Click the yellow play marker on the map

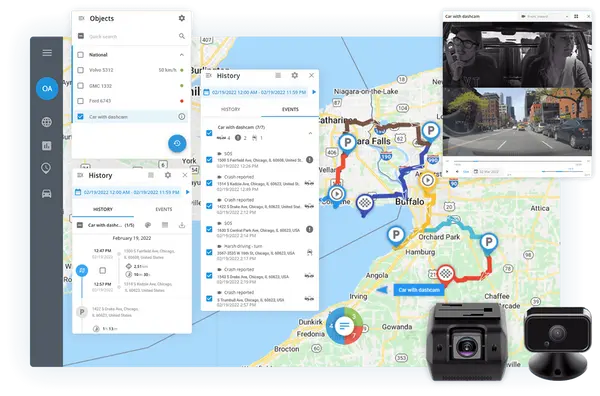[x=427, y=181]
